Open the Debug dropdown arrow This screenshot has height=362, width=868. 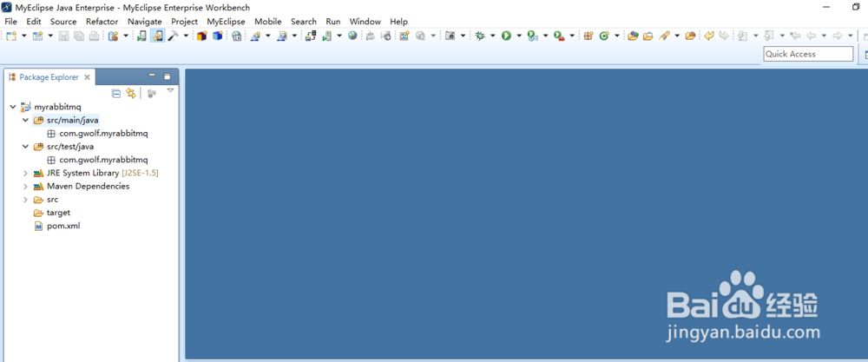tap(493, 36)
